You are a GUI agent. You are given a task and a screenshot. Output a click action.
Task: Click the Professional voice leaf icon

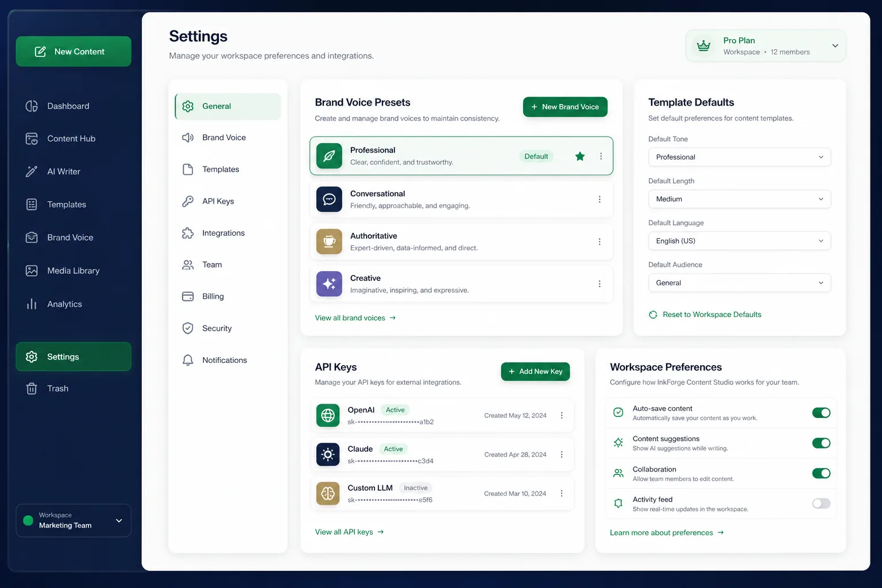pos(329,156)
